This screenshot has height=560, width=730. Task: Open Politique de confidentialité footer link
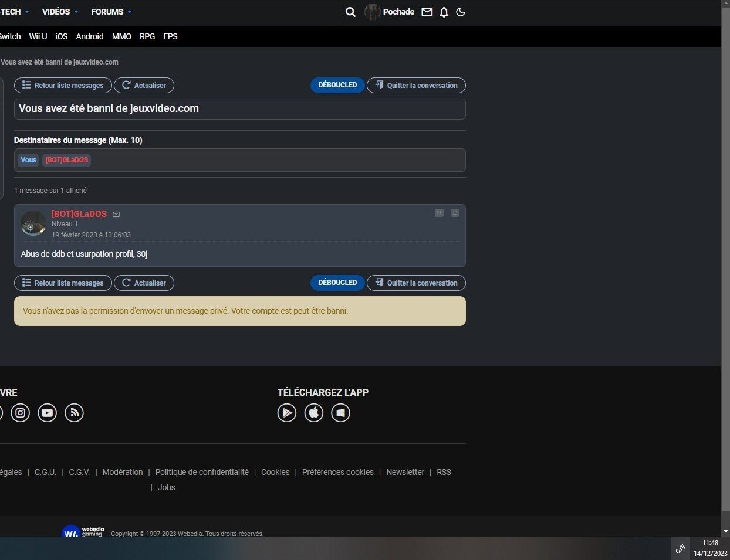[202, 472]
